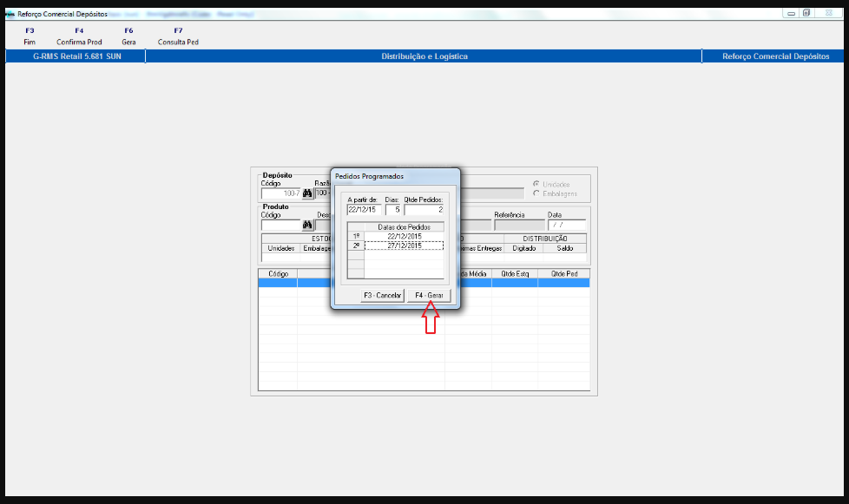Select the F4 Confirma Prod command
Image resolution: width=849 pixels, height=504 pixels.
[79, 36]
